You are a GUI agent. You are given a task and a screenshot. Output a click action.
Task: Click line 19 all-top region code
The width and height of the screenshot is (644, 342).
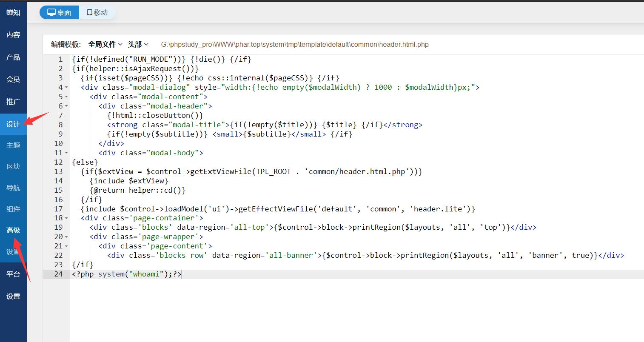coord(313,227)
